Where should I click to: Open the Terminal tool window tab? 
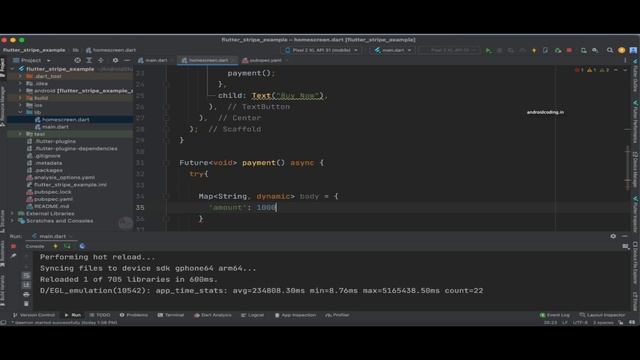[171, 315]
